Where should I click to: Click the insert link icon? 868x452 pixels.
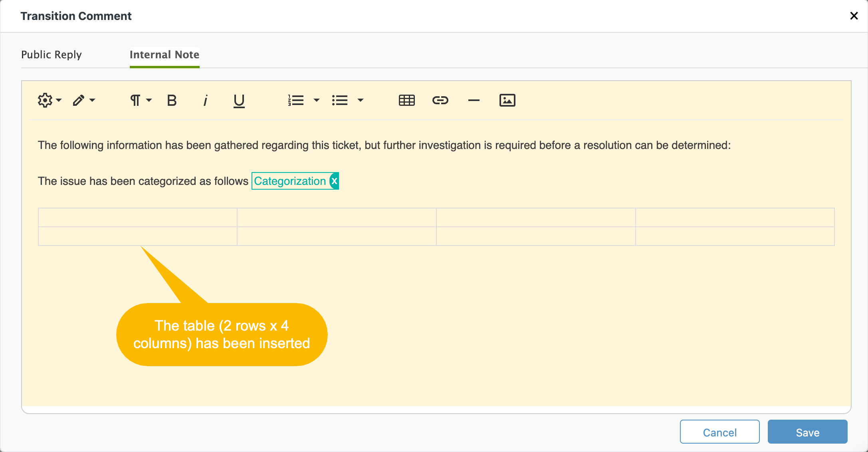(x=440, y=100)
